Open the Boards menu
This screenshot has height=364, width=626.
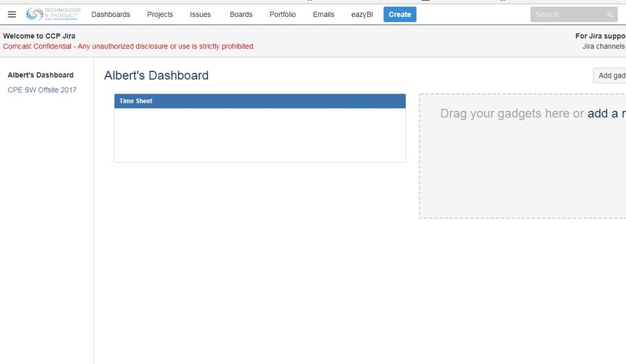point(241,14)
